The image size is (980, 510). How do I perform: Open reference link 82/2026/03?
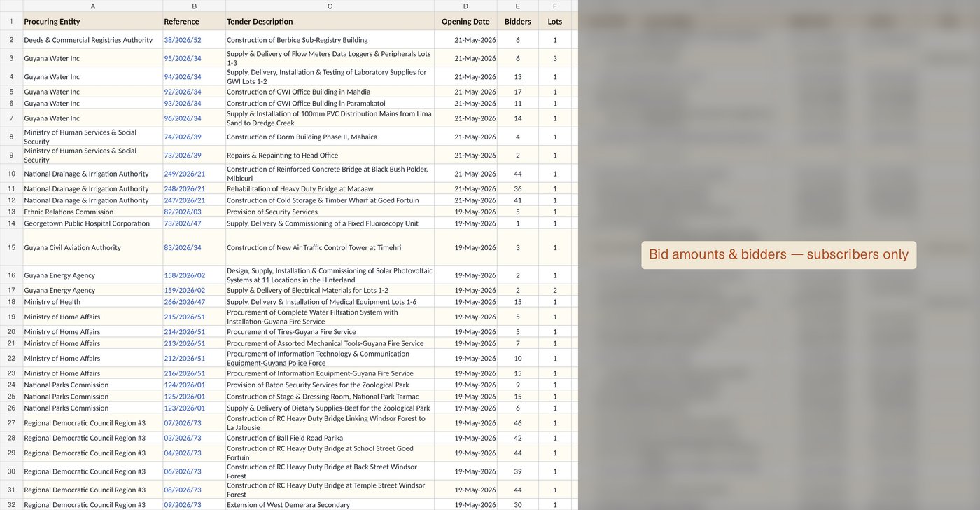point(182,212)
